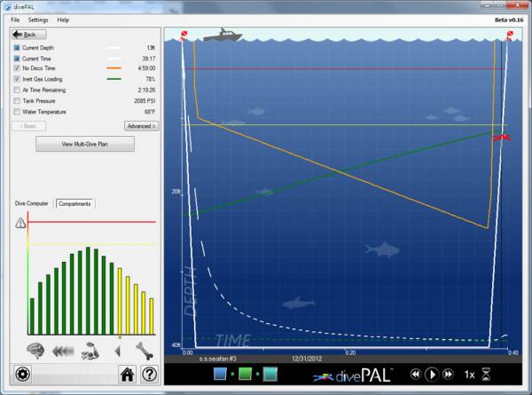Screen dimensions: 532x395
Task: Click the blue square view icon
Action: pos(220,374)
